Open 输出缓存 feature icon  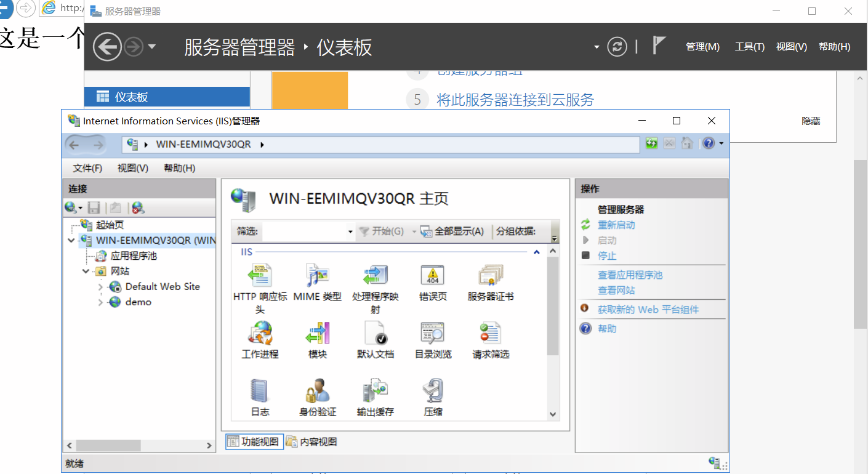(x=375, y=391)
